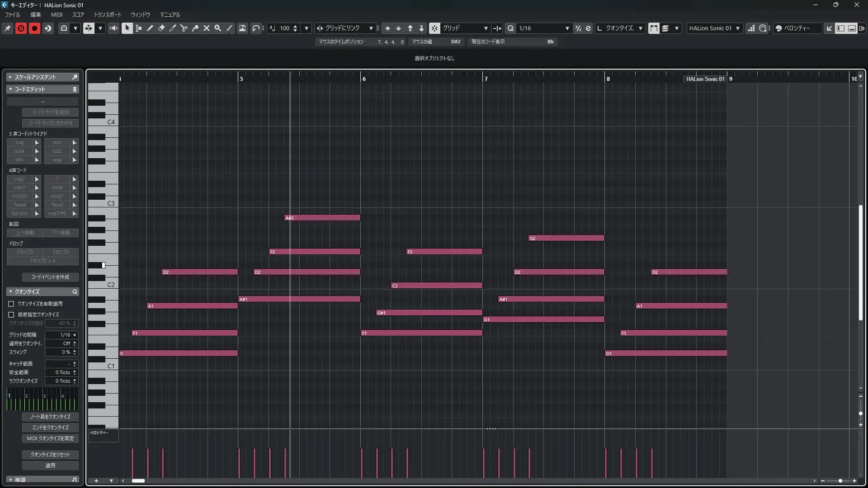Click the コードイベントを作成 button

50,277
